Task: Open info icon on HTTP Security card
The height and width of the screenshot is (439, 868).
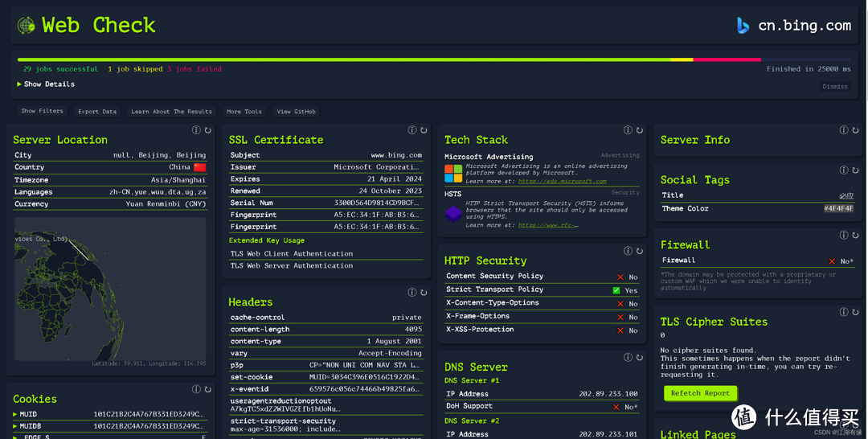Action: pyautogui.click(x=628, y=251)
